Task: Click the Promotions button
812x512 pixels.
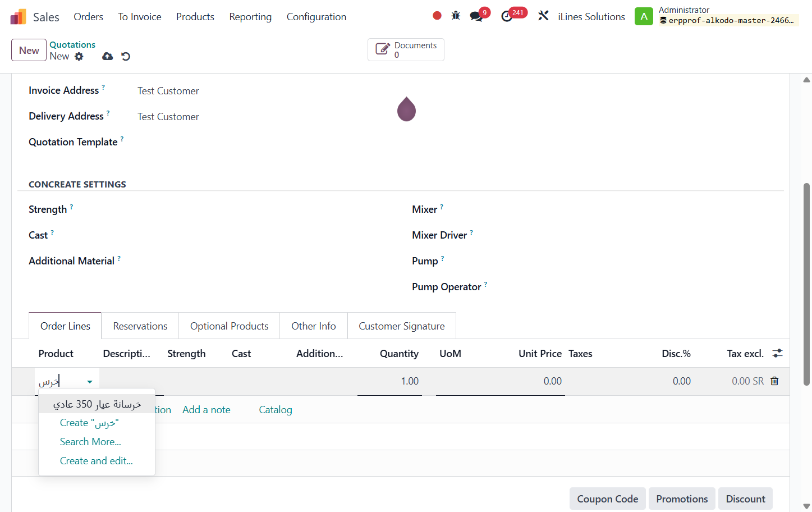Action: click(682, 499)
